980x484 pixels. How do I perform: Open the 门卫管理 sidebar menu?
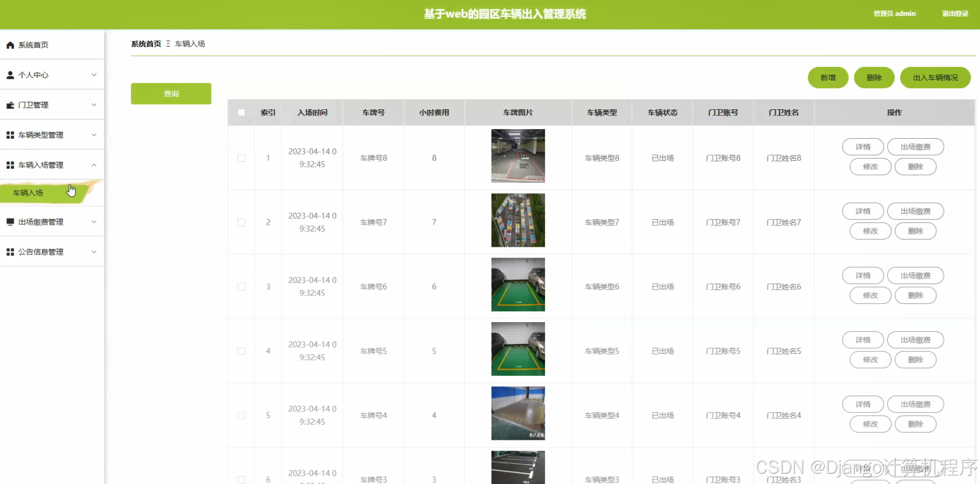tap(52, 105)
